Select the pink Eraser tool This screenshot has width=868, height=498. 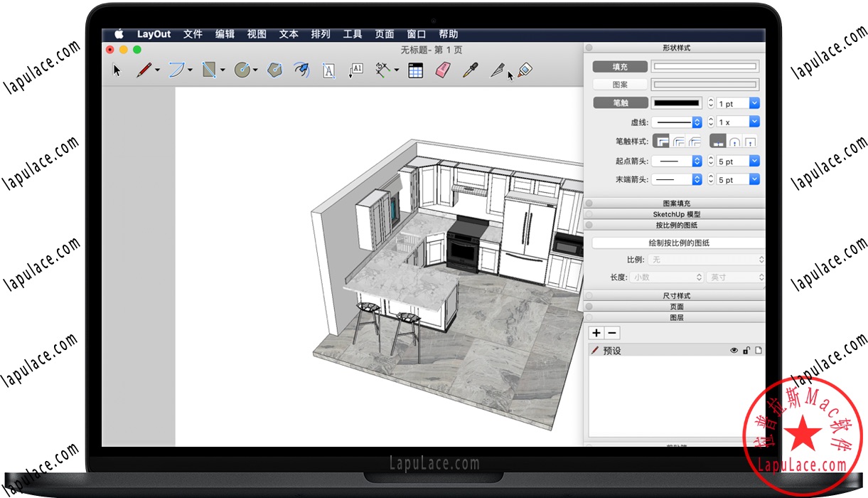442,70
